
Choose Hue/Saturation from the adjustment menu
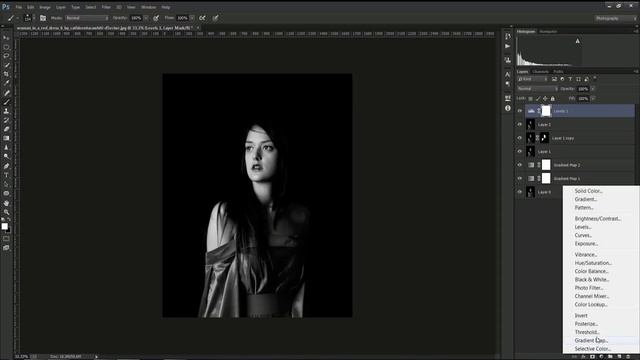click(x=593, y=263)
